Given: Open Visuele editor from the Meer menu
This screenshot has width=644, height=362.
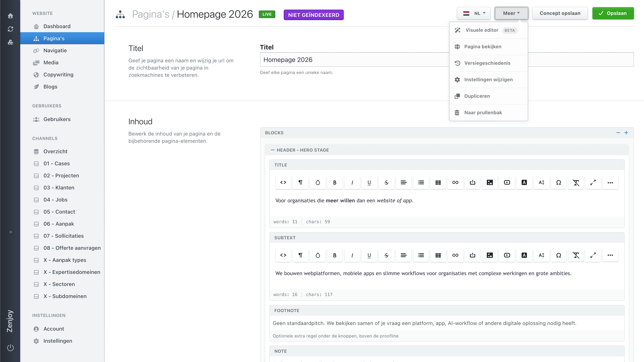Looking at the screenshot, I should 488,30.
